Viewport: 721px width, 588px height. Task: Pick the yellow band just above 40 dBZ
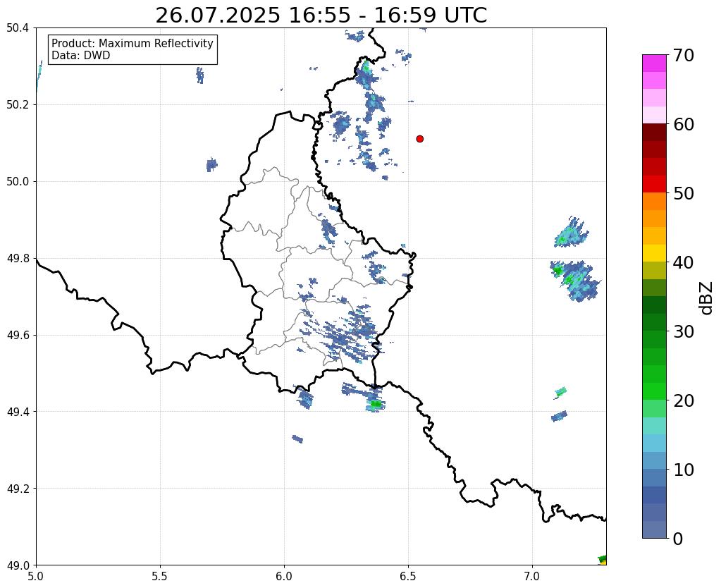pyautogui.click(x=654, y=253)
